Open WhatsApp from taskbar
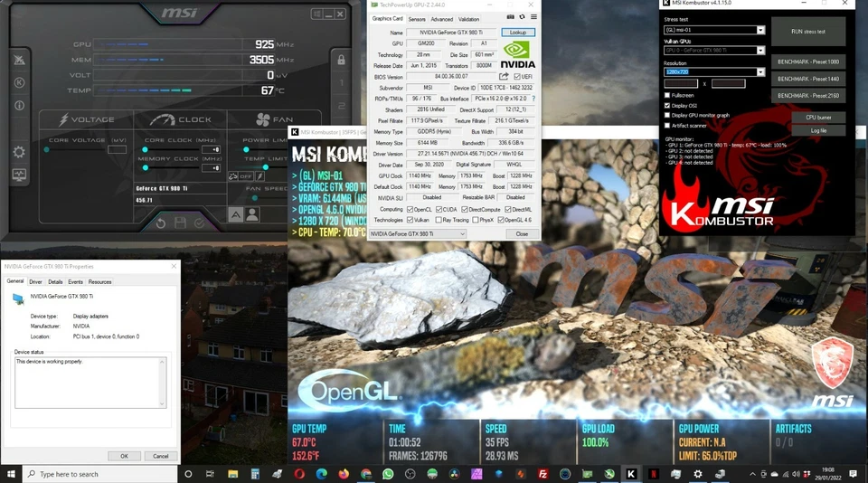This screenshot has width=868, height=483. pos(388,474)
